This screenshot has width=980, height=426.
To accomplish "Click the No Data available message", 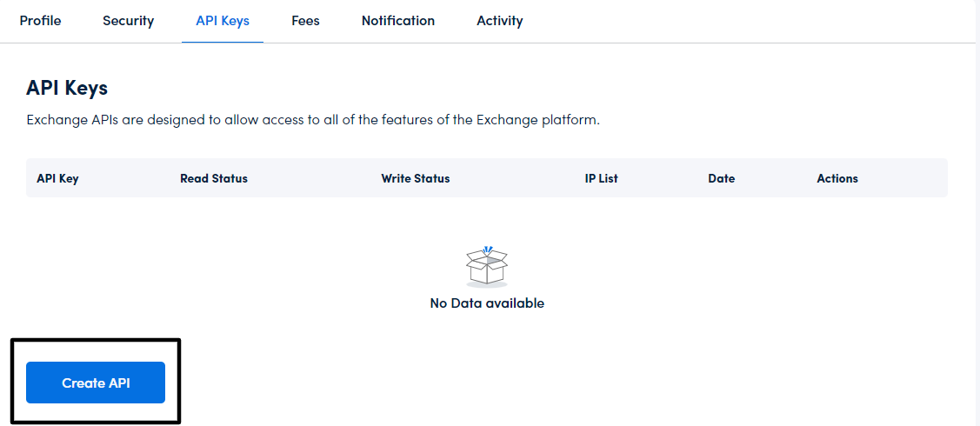I will click(x=487, y=303).
